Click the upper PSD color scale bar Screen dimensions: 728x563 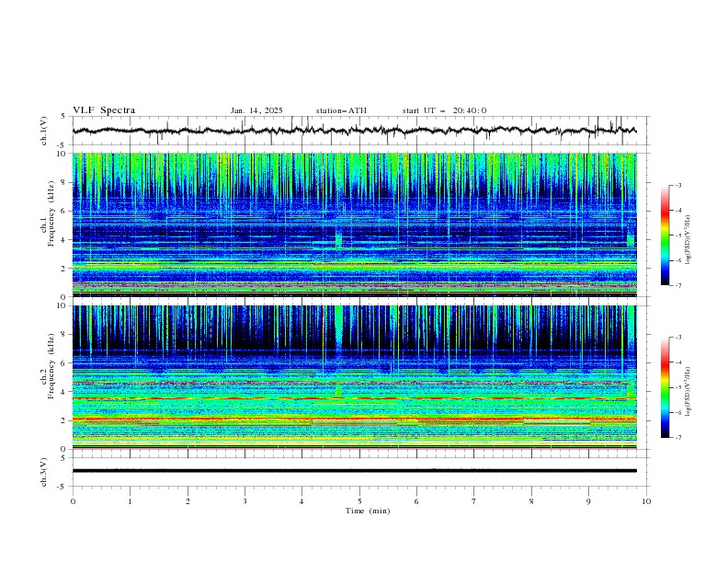pos(665,236)
